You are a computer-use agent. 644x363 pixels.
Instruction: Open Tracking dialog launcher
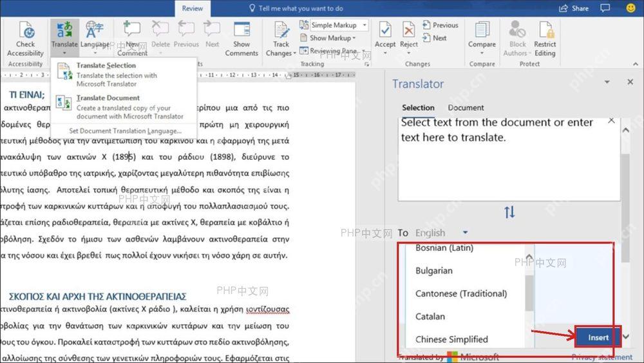367,64
